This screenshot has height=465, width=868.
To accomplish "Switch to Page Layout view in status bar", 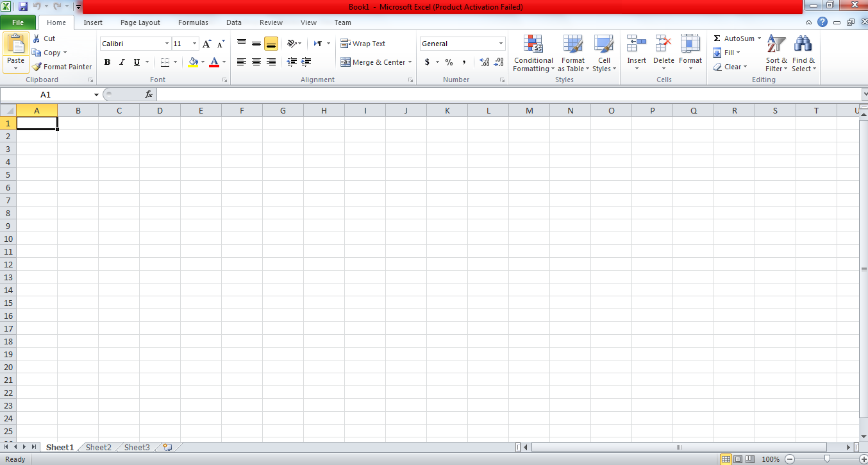I will (x=738, y=459).
